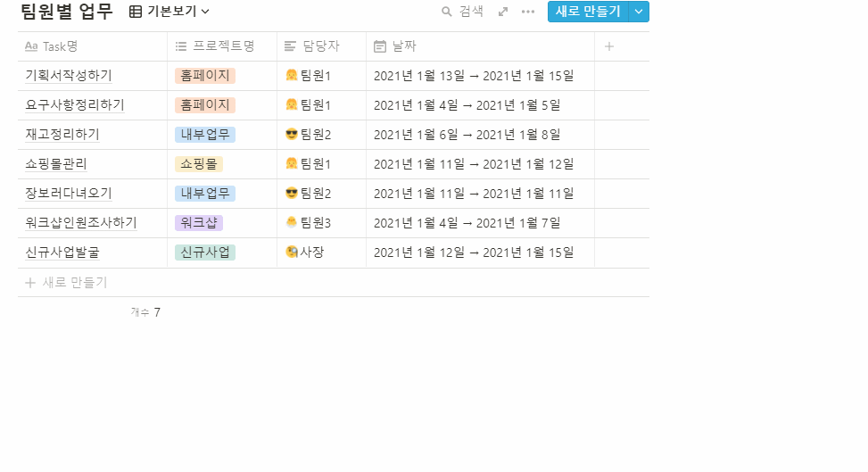This screenshot has height=472, width=868.
Task: Open dropdown arrow beside blue 새로 만들기
Action: point(639,12)
